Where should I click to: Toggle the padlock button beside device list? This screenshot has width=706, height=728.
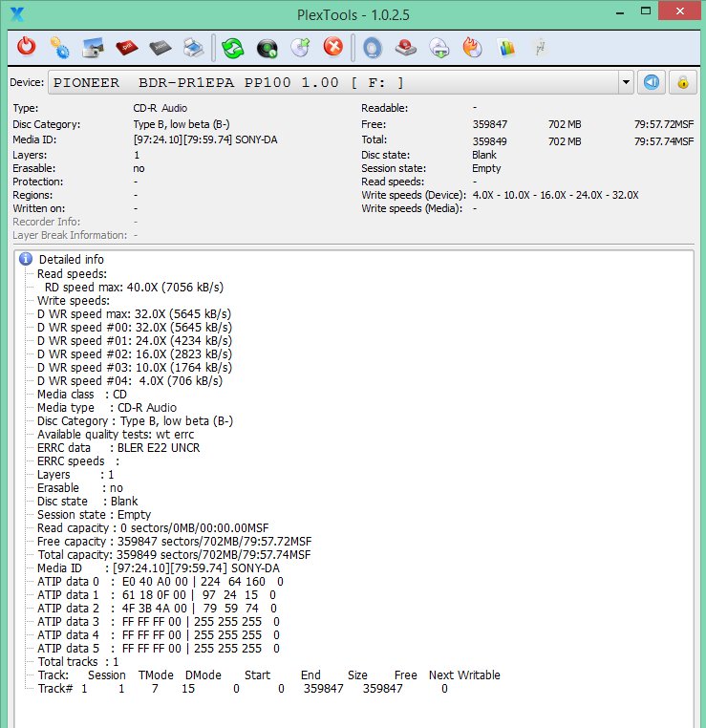(x=682, y=82)
